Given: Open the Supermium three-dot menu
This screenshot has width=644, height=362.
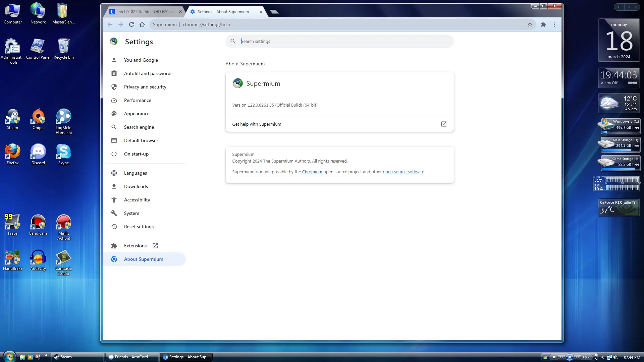Looking at the screenshot, I should (554, 24).
